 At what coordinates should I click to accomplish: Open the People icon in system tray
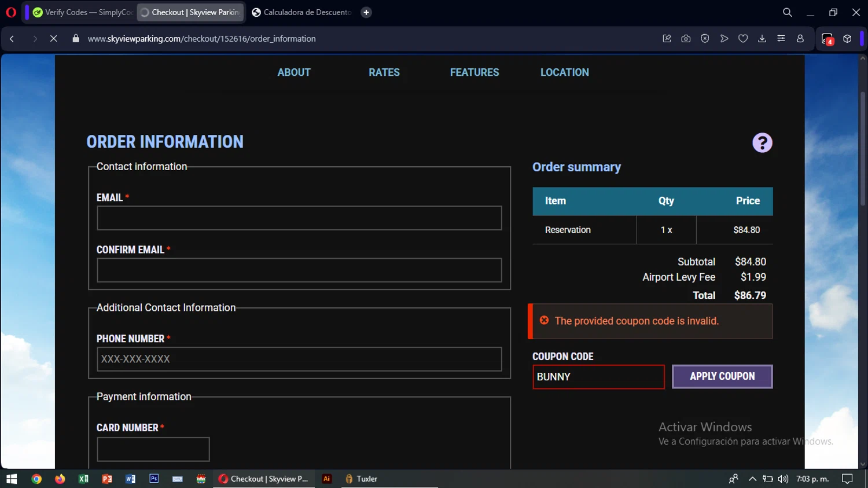(x=733, y=479)
